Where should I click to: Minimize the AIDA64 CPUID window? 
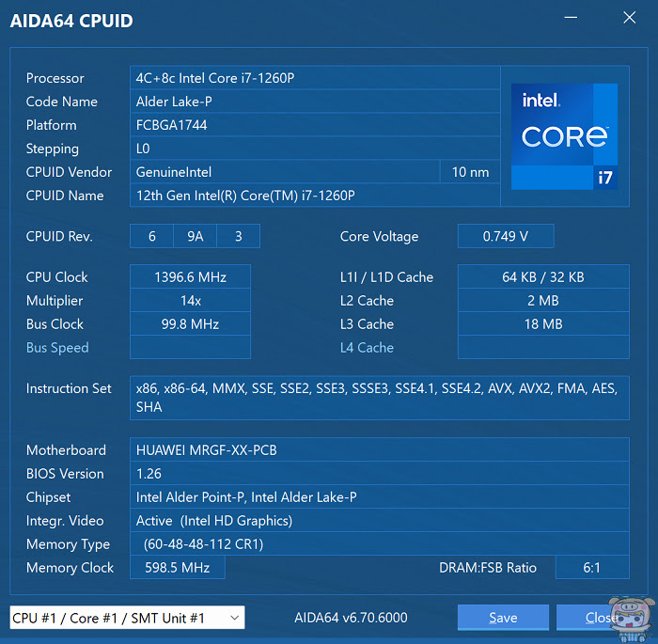pos(571,18)
